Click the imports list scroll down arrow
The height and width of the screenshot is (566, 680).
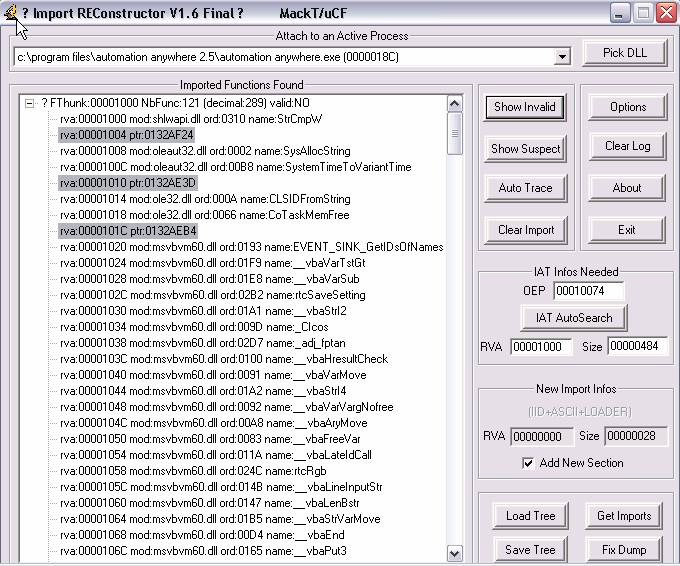(x=454, y=553)
